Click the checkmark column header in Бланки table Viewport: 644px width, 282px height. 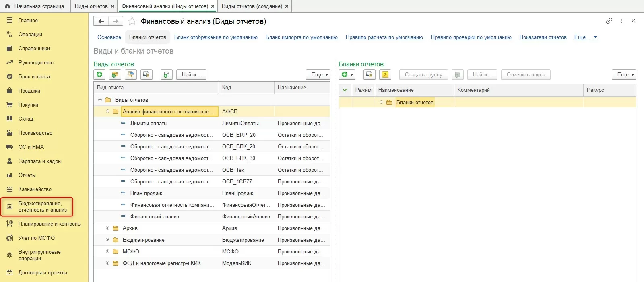pyautogui.click(x=345, y=90)
